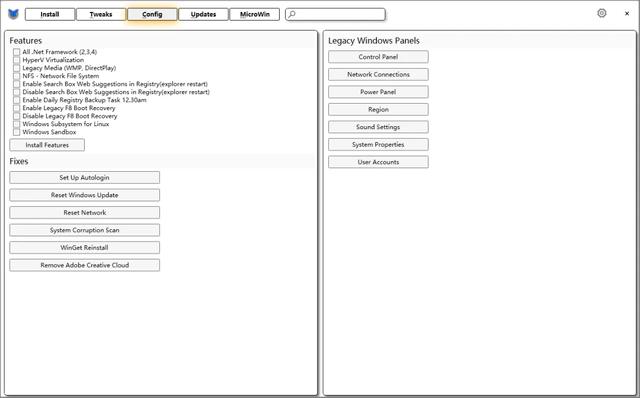Check NFS - Network File System

pyautogui.click(x=16, y=76)
